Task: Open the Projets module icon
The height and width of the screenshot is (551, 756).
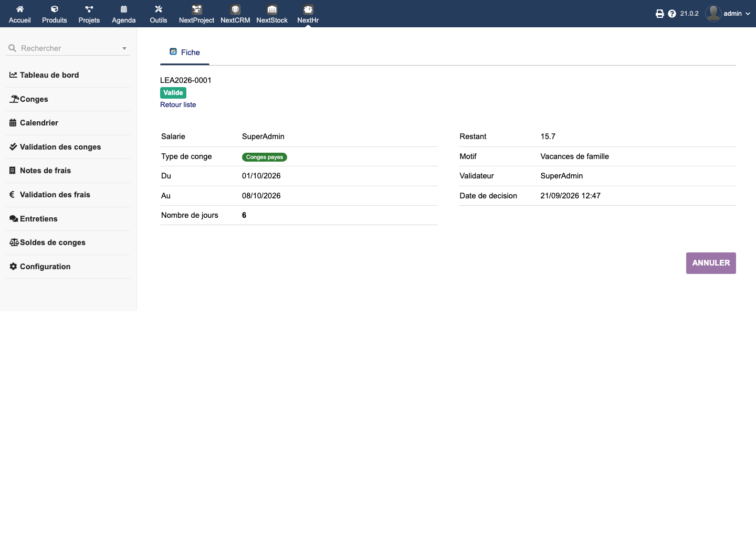Action: pyautogui.click(x=89, y=9)
